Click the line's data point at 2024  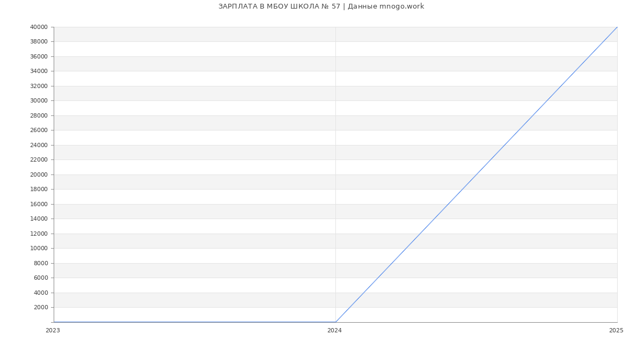335,322
